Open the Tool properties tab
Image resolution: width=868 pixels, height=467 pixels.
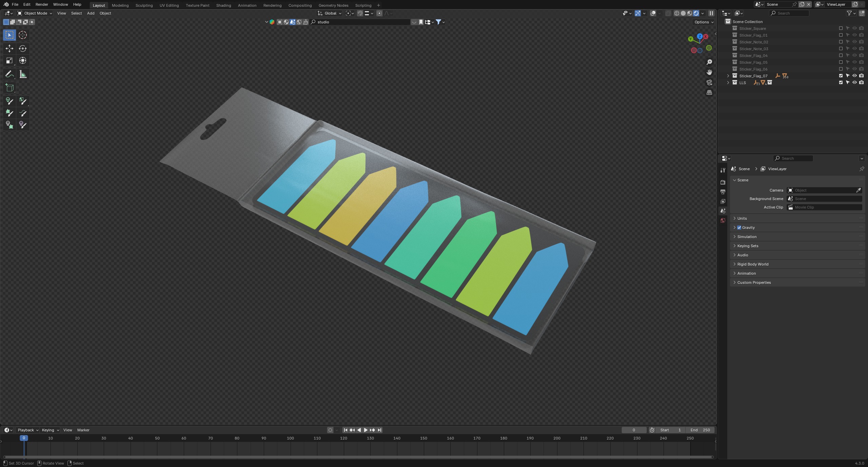click(x=723, y=170)
